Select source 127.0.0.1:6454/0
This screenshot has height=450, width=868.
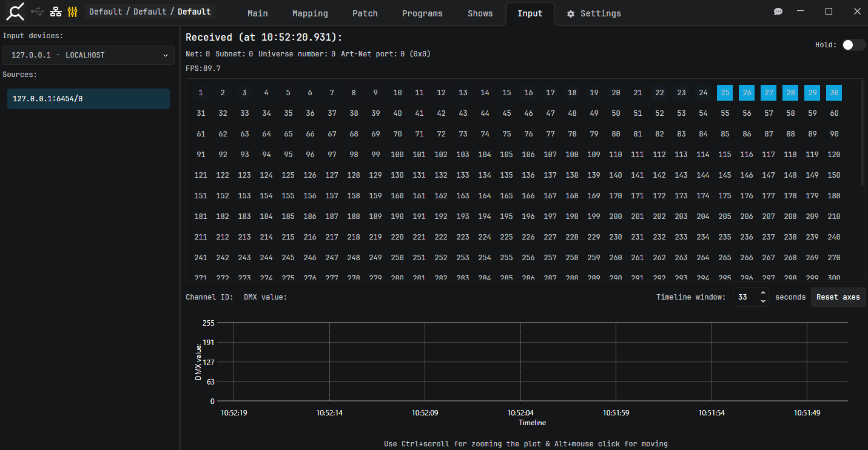(x=89, y=99)
